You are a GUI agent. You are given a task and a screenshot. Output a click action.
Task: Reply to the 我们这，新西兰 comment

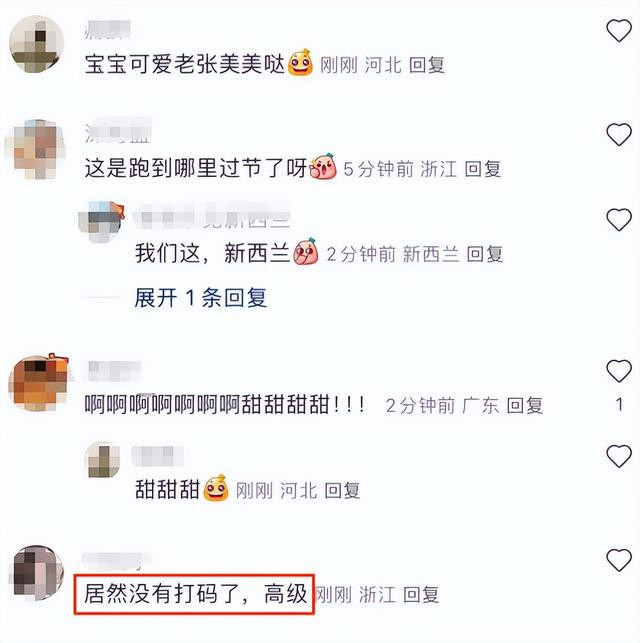click(x=485, y=254)
